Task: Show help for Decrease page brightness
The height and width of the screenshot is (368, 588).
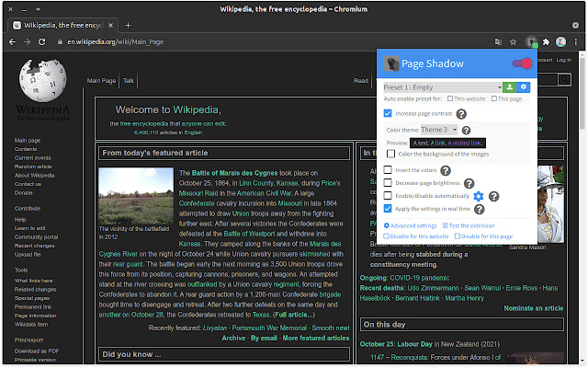Action: pyautogui.click(x=469, y=183)
